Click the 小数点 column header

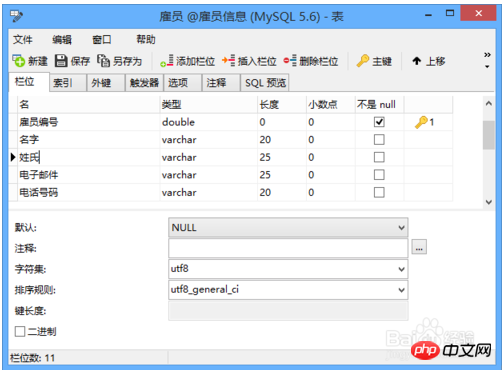(331, 105)
